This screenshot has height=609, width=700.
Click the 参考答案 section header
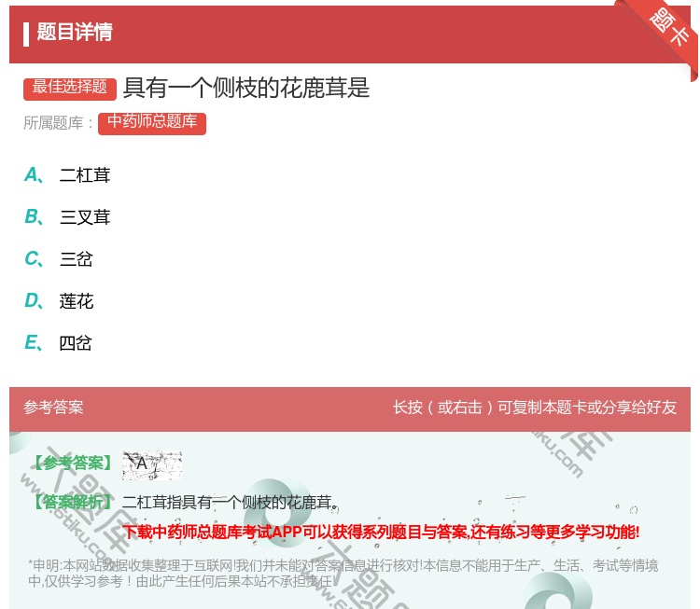53,408
